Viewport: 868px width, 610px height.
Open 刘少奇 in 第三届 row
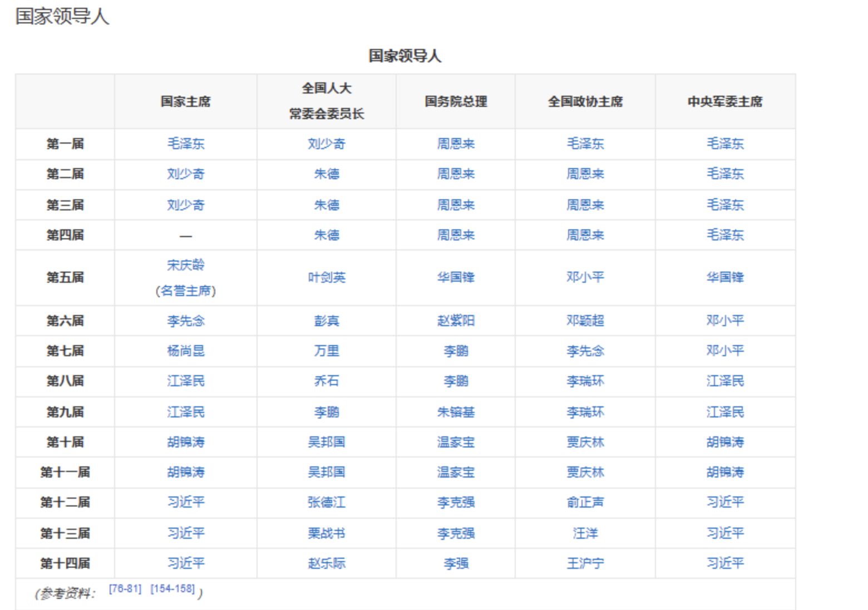186,205
